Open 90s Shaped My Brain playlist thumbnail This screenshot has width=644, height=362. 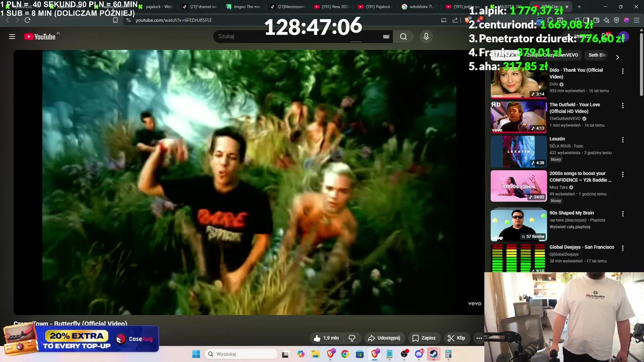click(519, 225)
